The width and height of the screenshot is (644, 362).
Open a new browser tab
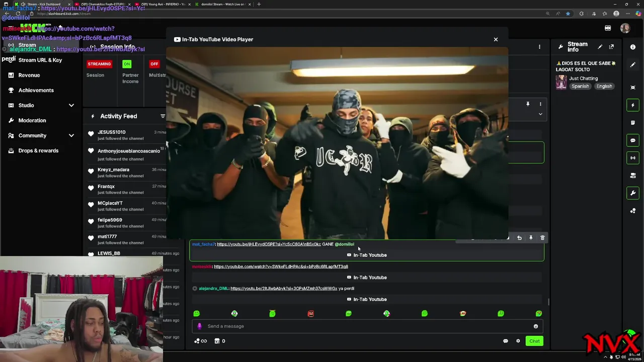point(259,4)
